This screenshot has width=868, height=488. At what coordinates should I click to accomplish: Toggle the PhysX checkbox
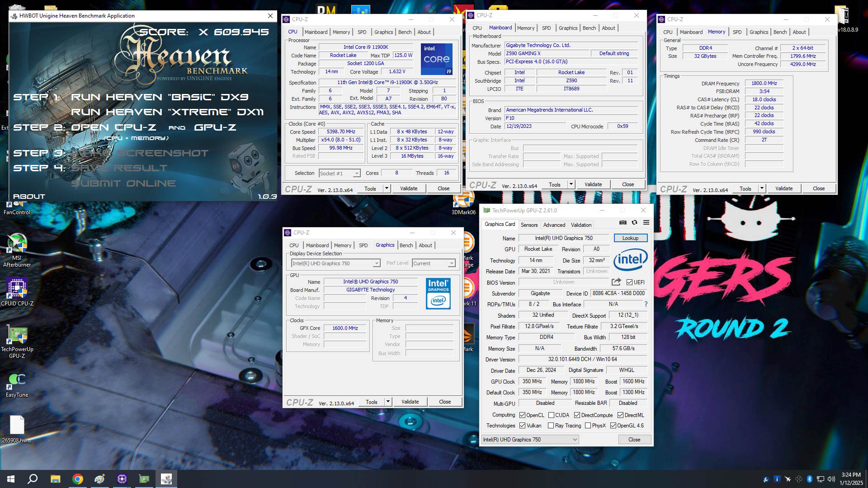(x=588, y=425)
